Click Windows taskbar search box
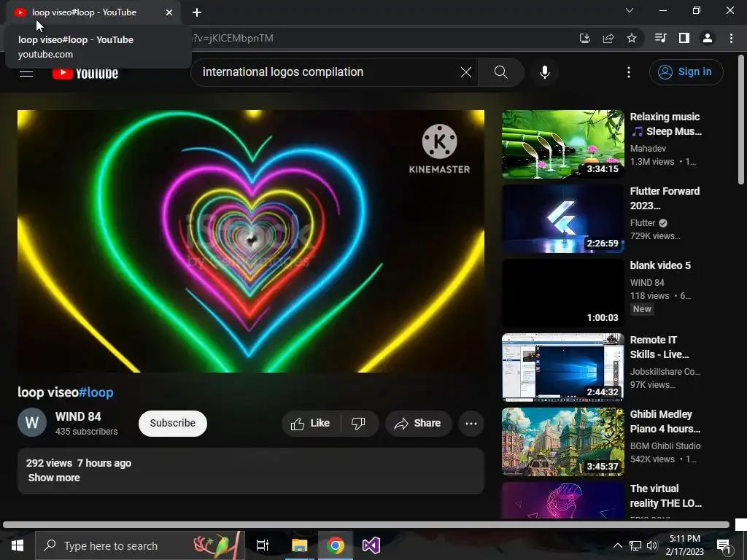This screenshot has width=747, height=560. pyautogui.click(x=139, y=545)
